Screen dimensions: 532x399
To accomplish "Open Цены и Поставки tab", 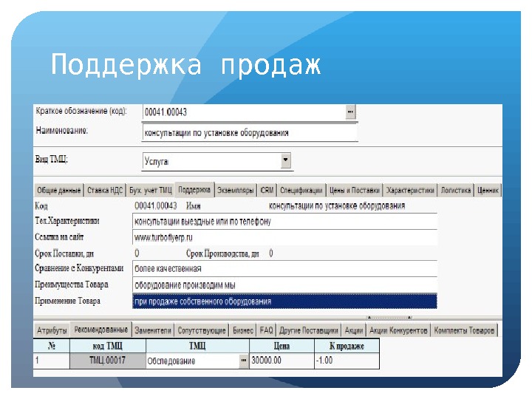I will 355,191.
